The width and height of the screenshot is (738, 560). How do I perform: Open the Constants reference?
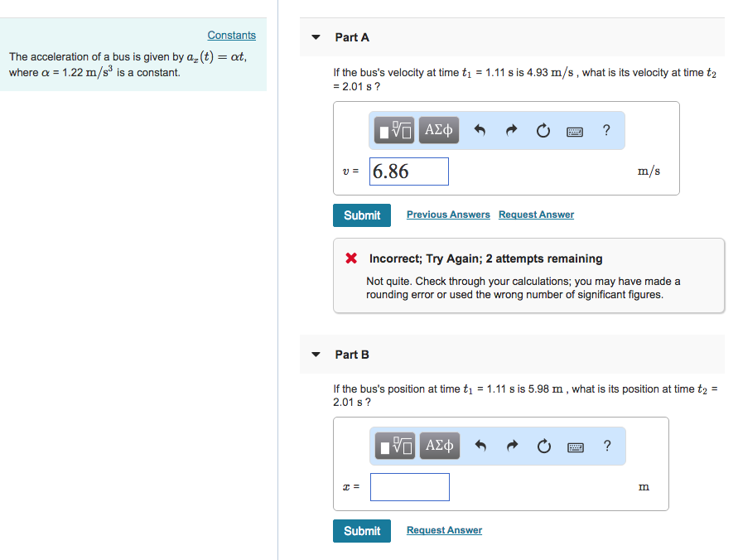(231, 35)
